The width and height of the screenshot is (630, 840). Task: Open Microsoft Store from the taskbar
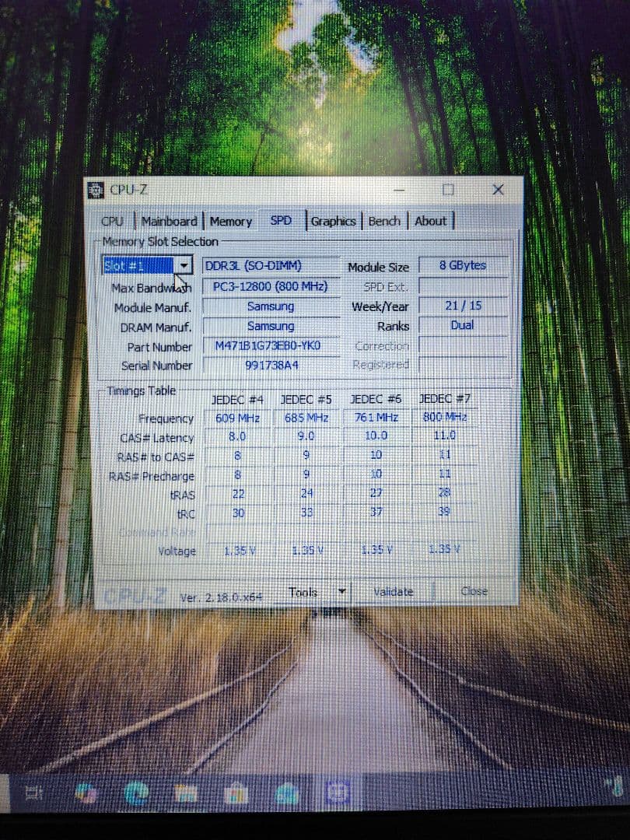click(x=235, y=794)
